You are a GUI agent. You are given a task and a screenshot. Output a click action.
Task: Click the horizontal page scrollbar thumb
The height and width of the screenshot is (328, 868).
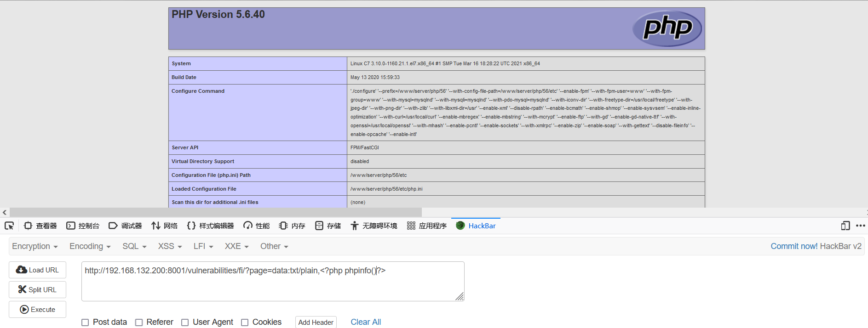(x=215, y=212)
